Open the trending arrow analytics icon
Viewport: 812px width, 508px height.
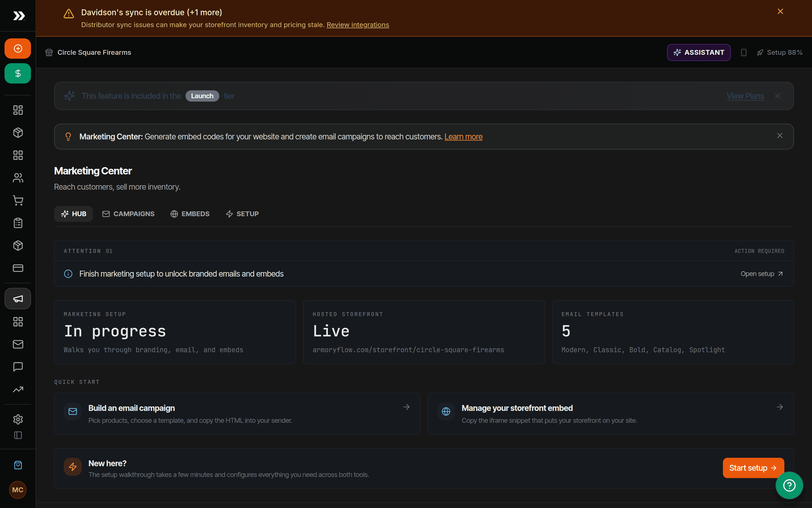tap(18, 389)
